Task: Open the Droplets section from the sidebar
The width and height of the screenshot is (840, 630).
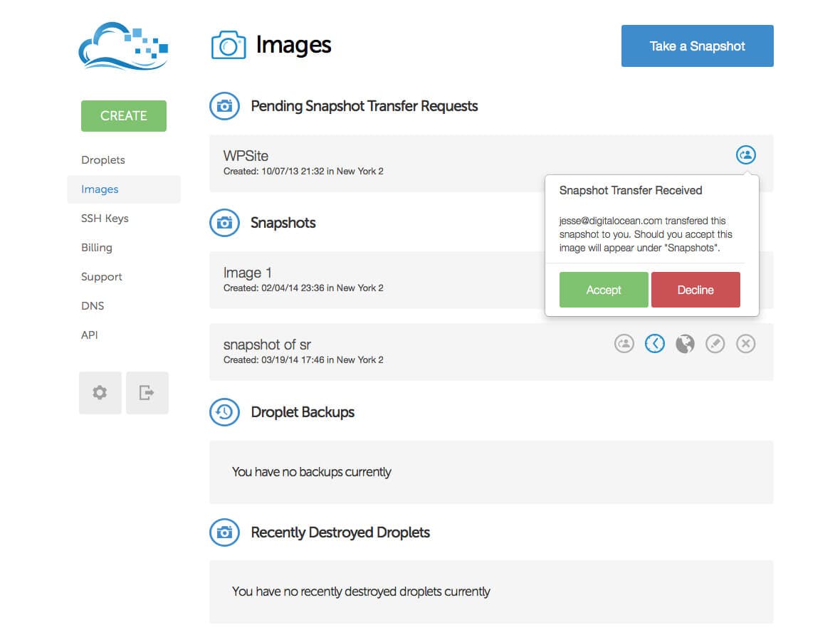Action: click(x=103, y=159)
